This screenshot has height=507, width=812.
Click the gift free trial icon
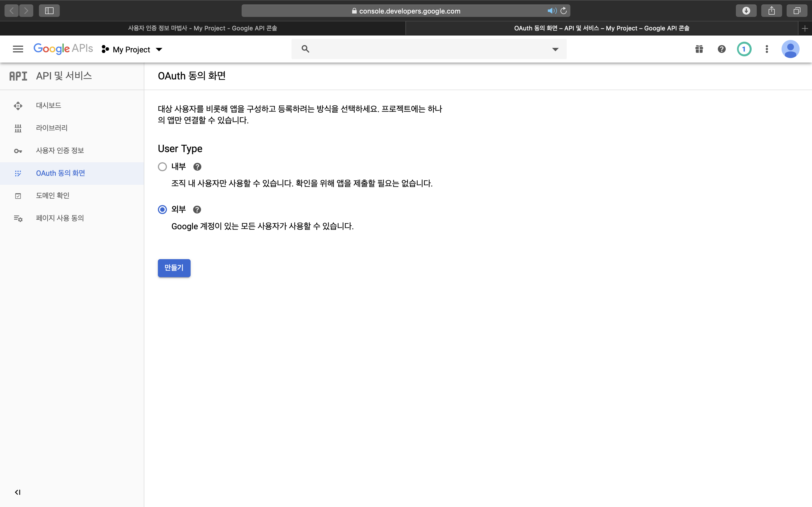tap(699, 49)
